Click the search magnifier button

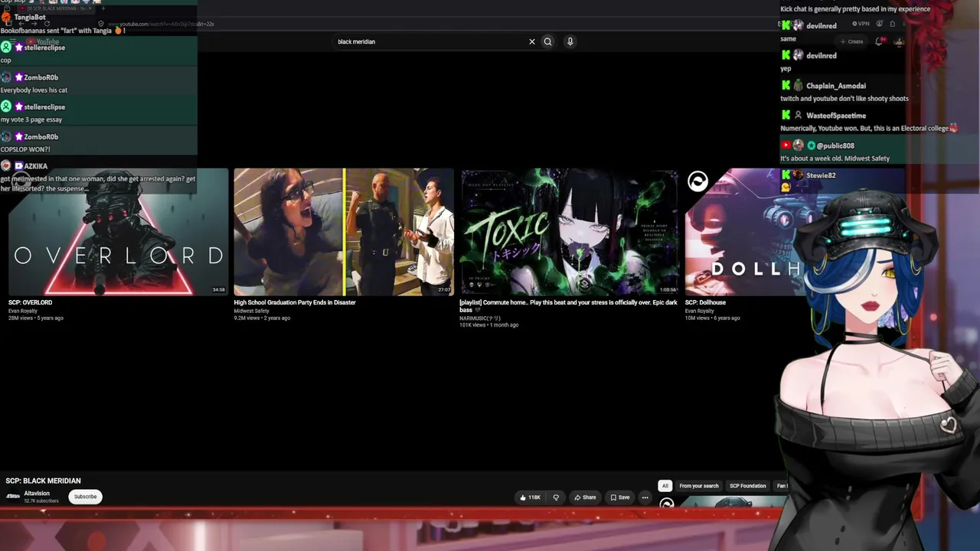pyautogui.click(x=547, y=41)
